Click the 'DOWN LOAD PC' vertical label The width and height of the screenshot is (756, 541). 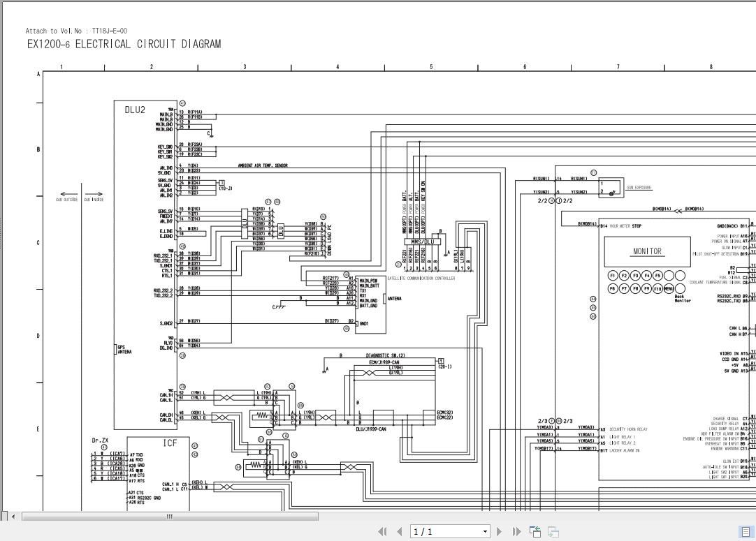point(330,240)
